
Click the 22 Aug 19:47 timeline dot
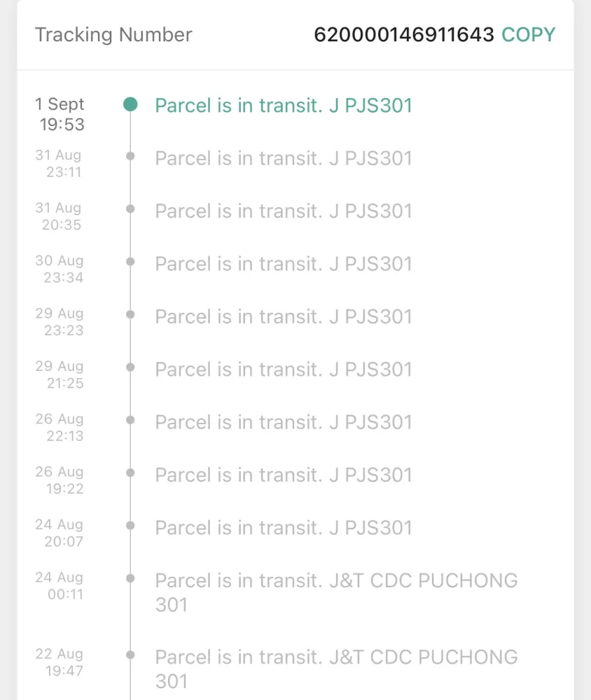click(x=130, y=654)
